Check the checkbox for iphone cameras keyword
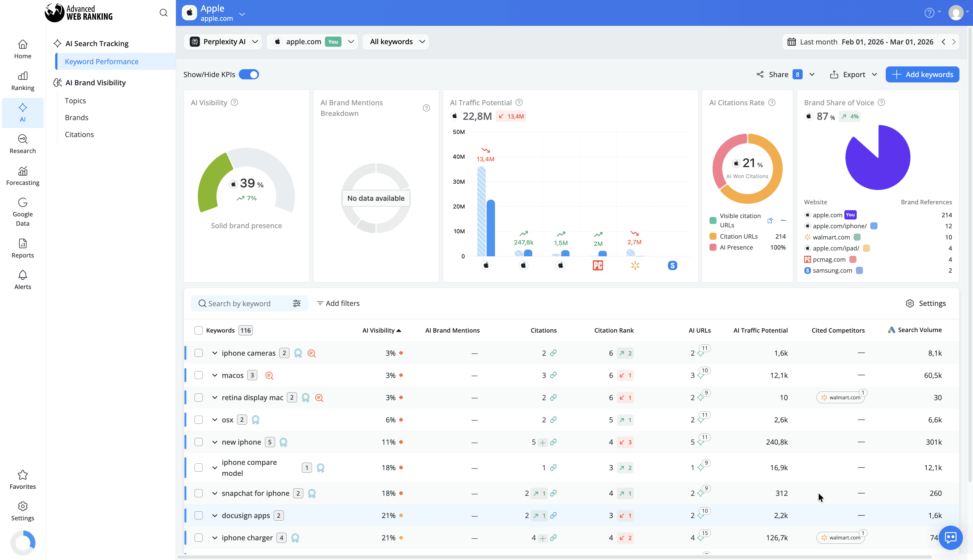Viewport: 973px width, 560px height. coord(198,353)
